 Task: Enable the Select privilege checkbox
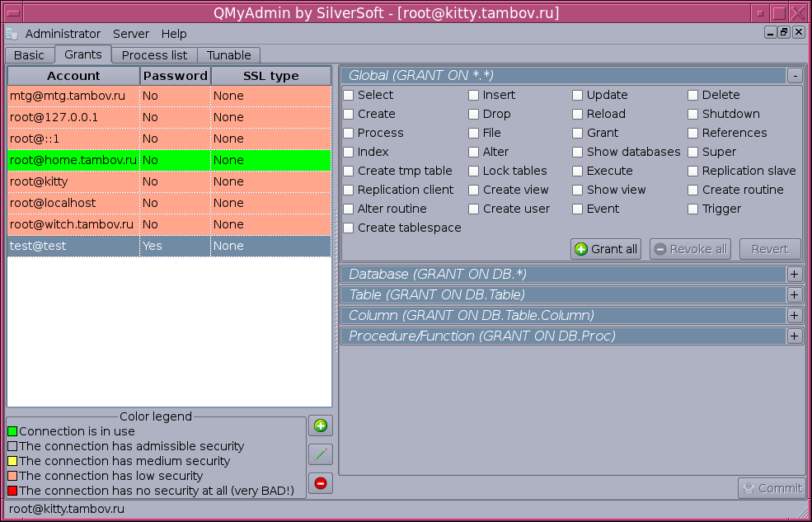[x=349, y=95]
